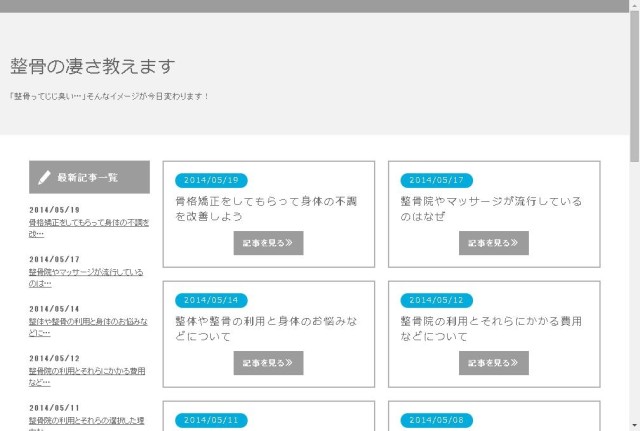Click 記事を見る button on 2014/05/19 card

[269, 243]
